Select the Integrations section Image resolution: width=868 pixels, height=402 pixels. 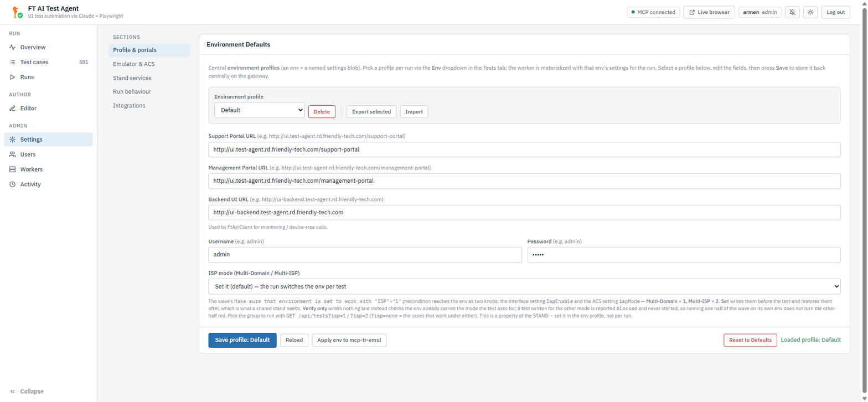tap(149, 106)
